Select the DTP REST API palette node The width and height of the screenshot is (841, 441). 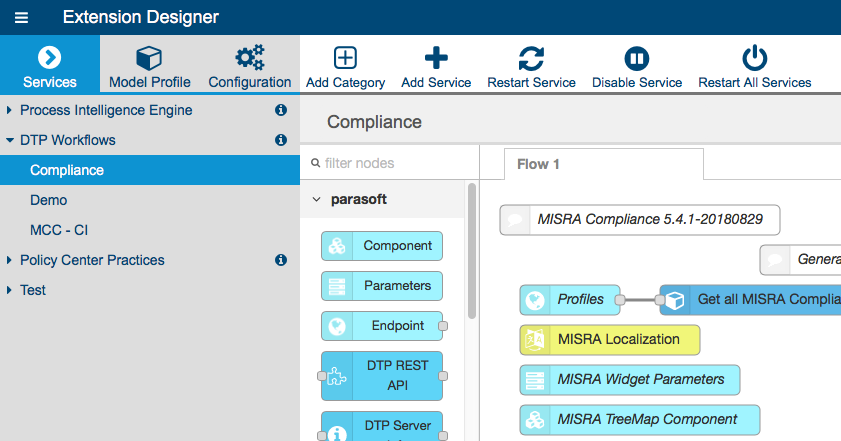click(x=382, y=376)
